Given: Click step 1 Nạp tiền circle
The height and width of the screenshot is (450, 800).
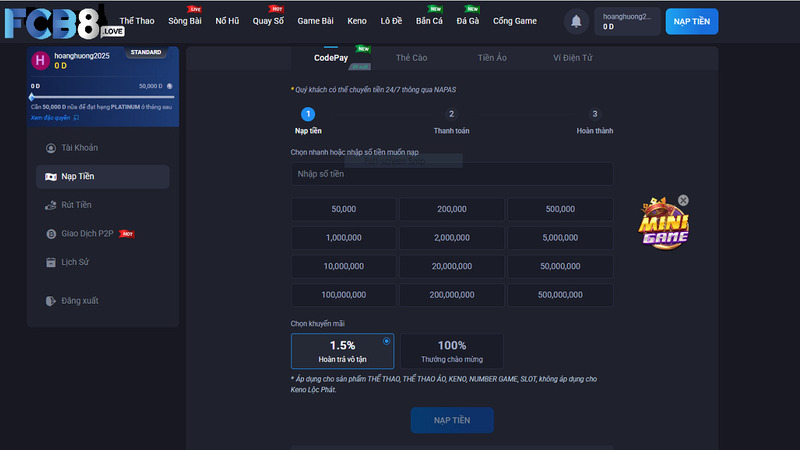Looking at the screenshot, I should [308, 114].
